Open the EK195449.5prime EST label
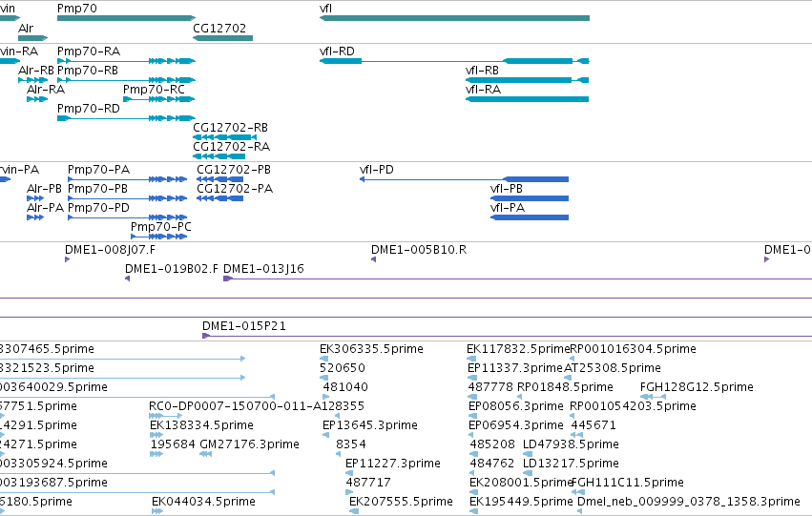This screenshot has width=812, height=516. [x=521, y=503]
